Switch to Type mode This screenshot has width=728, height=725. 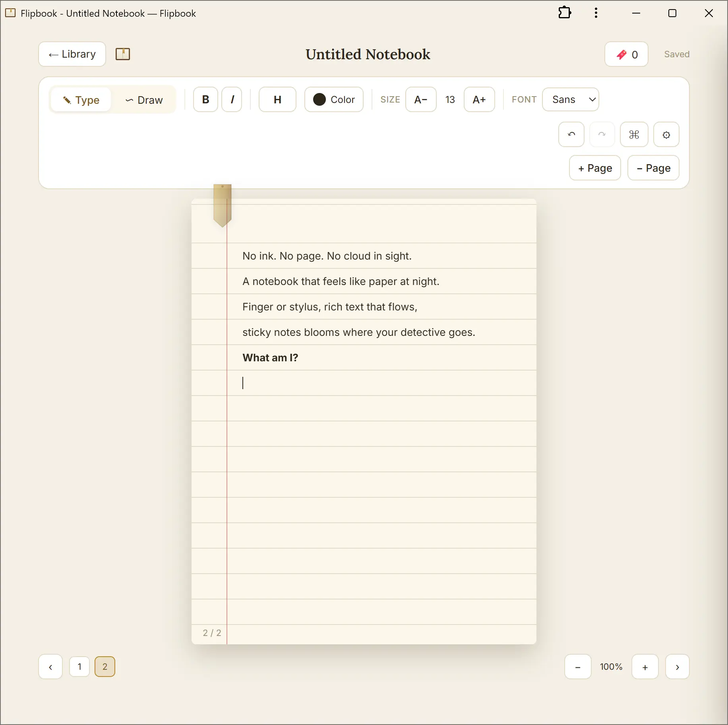(x=81, y=100)
